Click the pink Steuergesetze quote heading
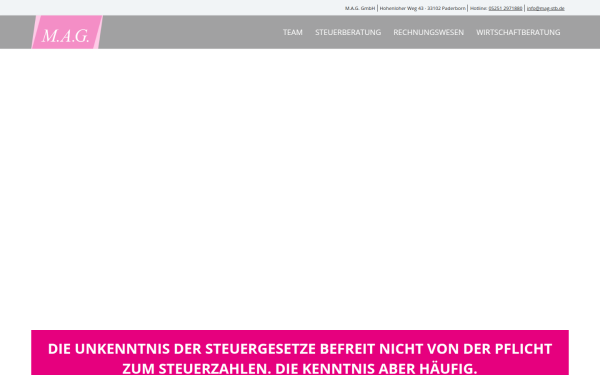The height and width of the screenshot is (375, 600). (300, 359)
